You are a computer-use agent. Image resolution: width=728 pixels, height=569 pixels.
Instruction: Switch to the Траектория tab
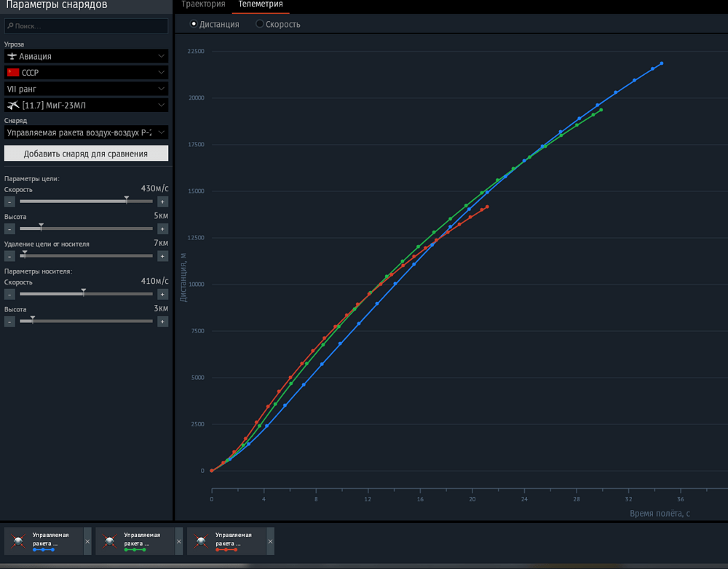[203, 4]
